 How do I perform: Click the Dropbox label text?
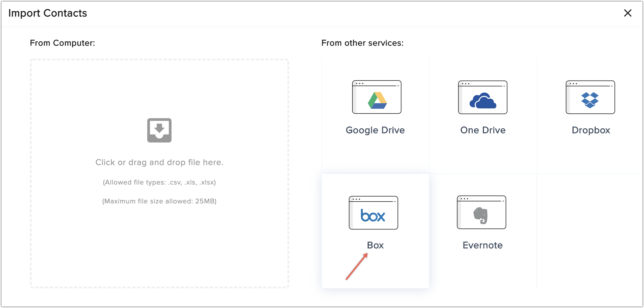pyautogui.click(x=591, y=130)
